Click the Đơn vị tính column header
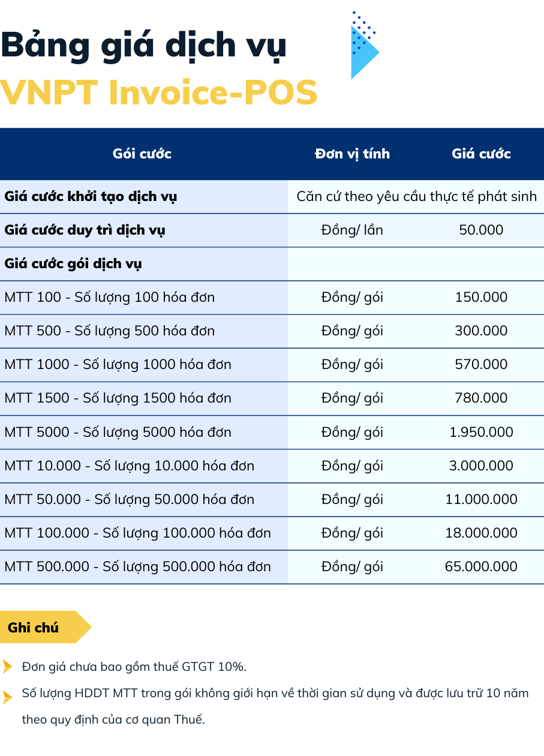Screen dimensions: 544x756 tap(352, 154)
